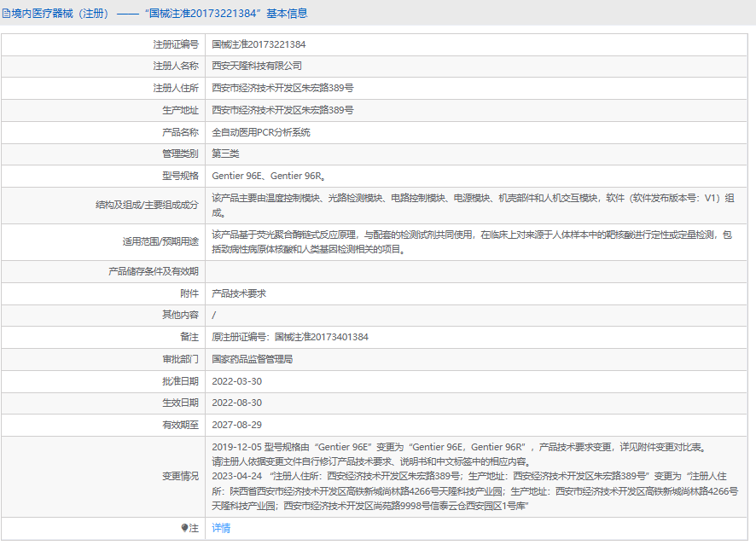Click the document icon in the title header
Image resolution: width=756 pixels, height=545 pixels.
point(6,14)
